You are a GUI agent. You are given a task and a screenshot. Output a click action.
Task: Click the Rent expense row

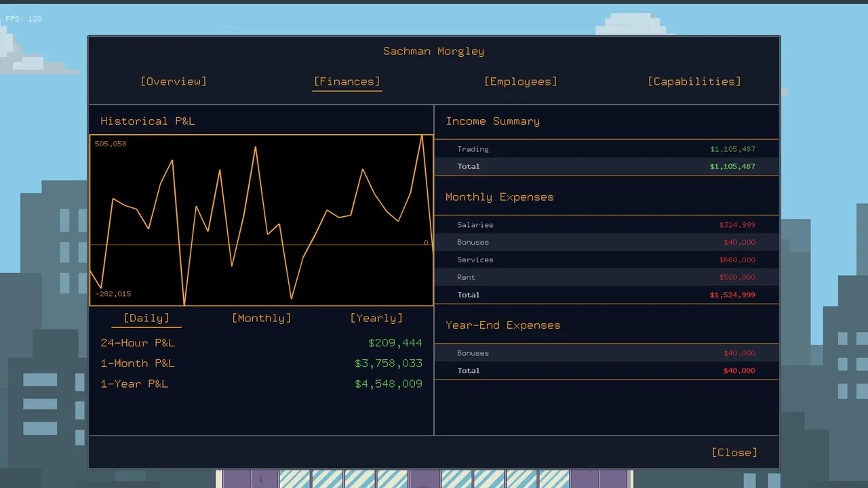click(x=606, y=278)
